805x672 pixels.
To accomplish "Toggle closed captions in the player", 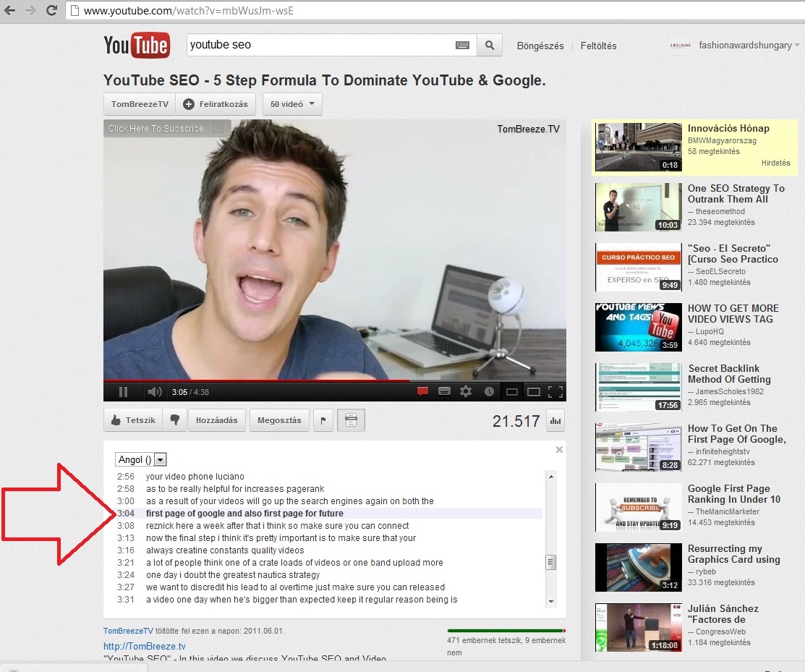I will pyautogui.click(x=444, y=392).
